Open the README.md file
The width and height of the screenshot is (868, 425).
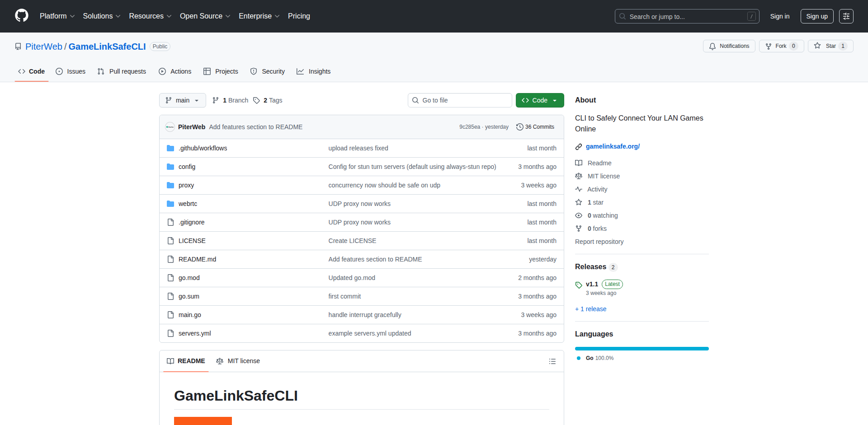197,259
